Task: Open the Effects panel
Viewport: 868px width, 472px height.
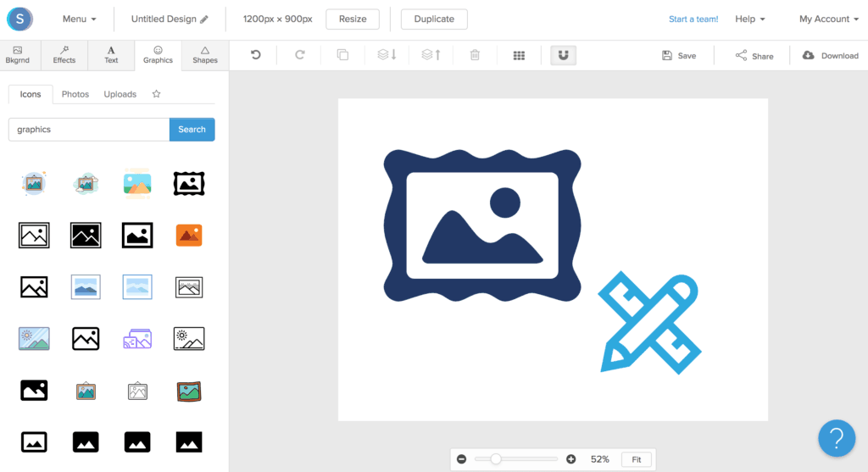Action: (64, 55)
